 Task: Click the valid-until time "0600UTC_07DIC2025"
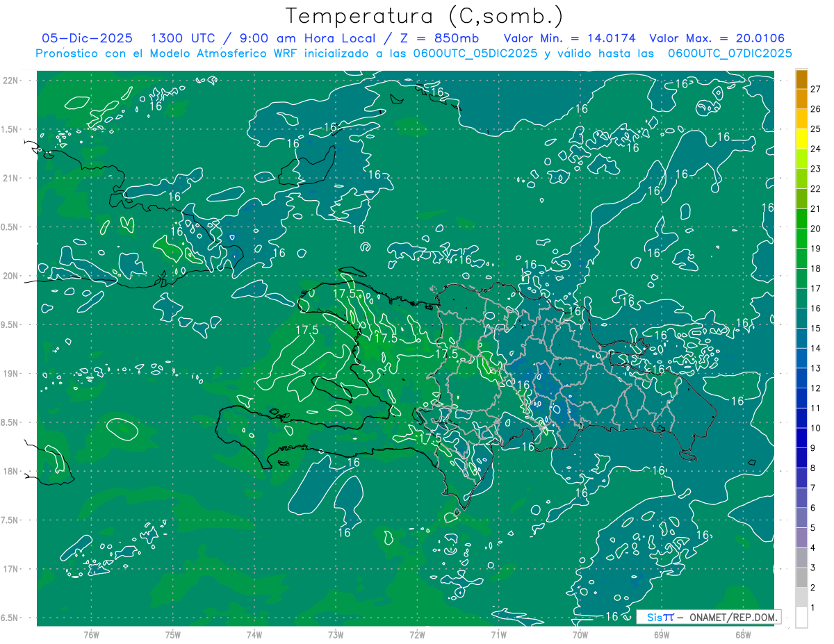pos(730,53)
